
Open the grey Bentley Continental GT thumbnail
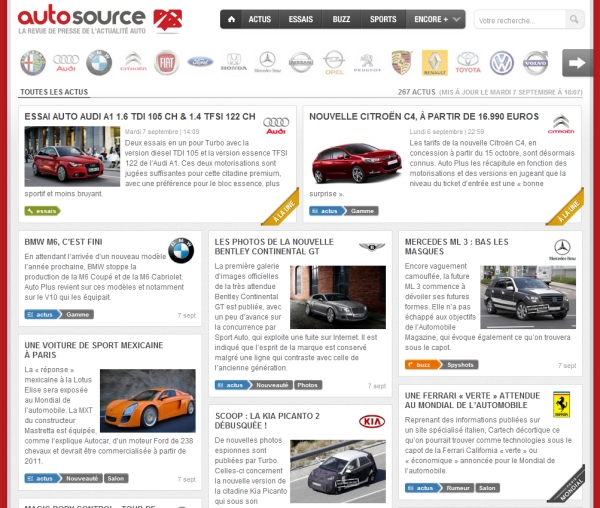coord(338,297)
